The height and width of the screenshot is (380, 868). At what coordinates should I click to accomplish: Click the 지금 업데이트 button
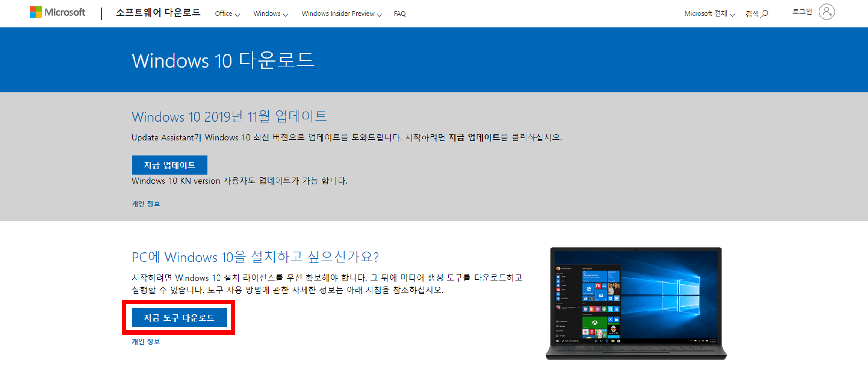tap(170, 165)
